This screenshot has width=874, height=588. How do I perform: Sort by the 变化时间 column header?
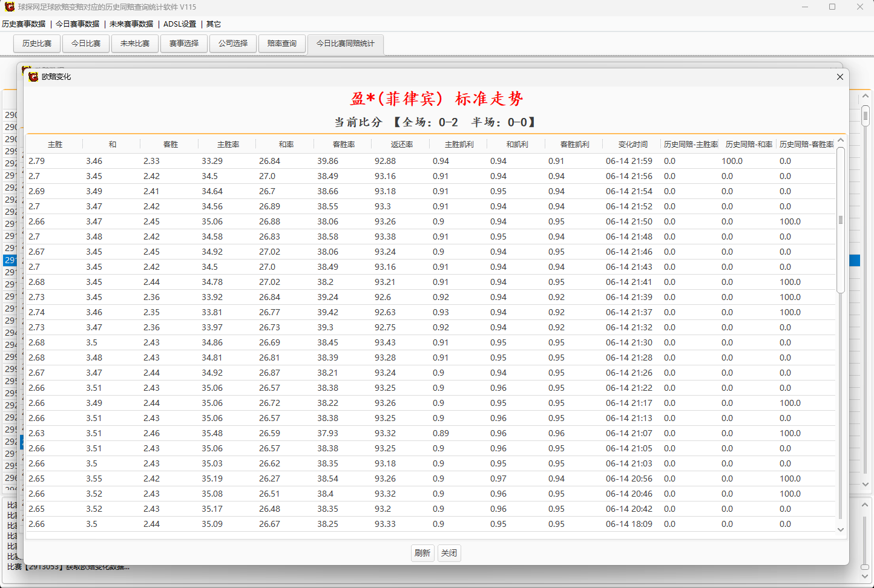633,145
